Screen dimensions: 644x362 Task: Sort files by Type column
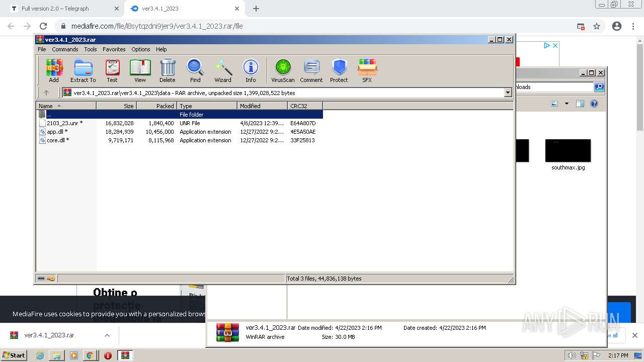(x=207, y=106)
